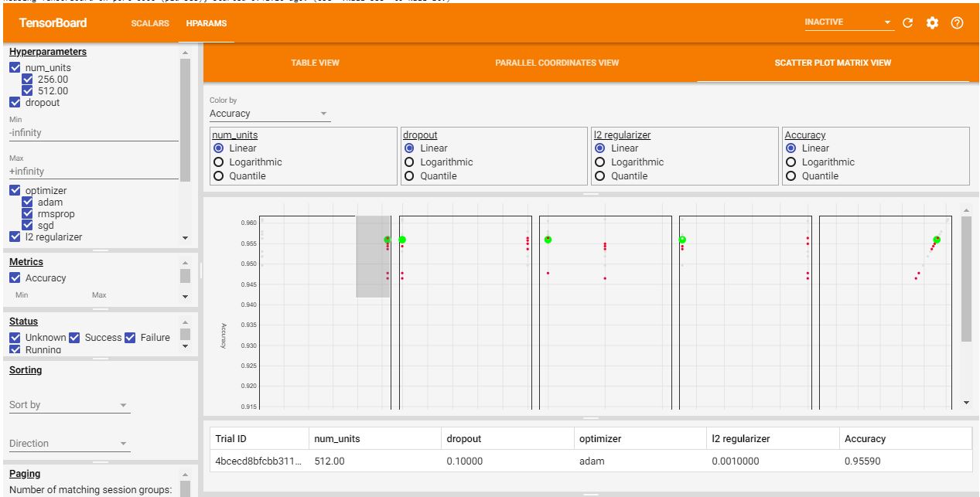Select Quantile scale for l2 regularizer
Screen dimensions: 980x497
click(x=601, y=176)
